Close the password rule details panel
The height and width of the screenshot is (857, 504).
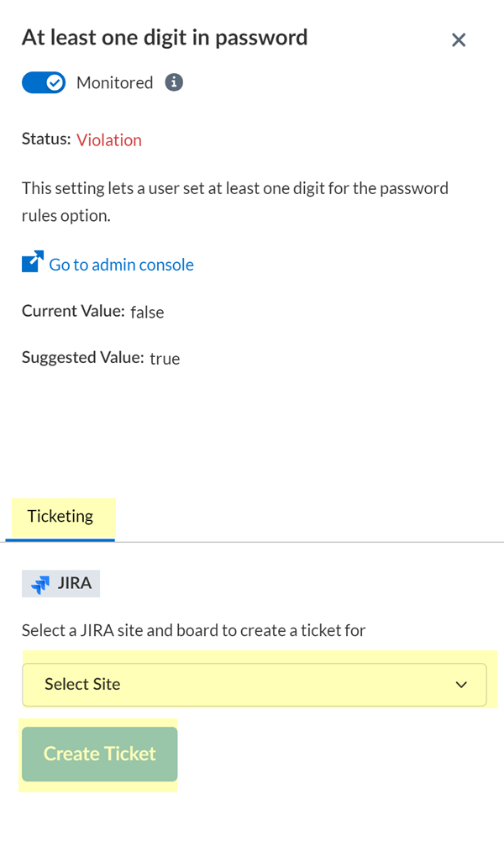pos(459,39)
